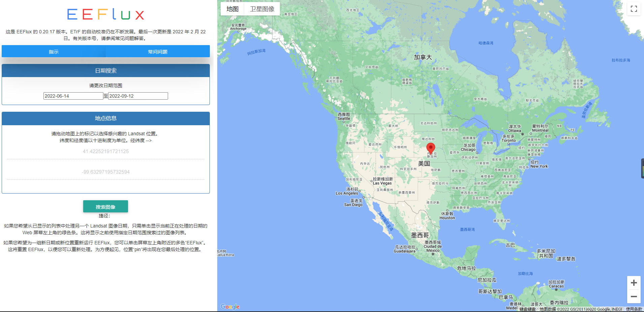The image size is (644, 312).
Task: Click the 墨西哥 label on map
Action: (420, 235)
